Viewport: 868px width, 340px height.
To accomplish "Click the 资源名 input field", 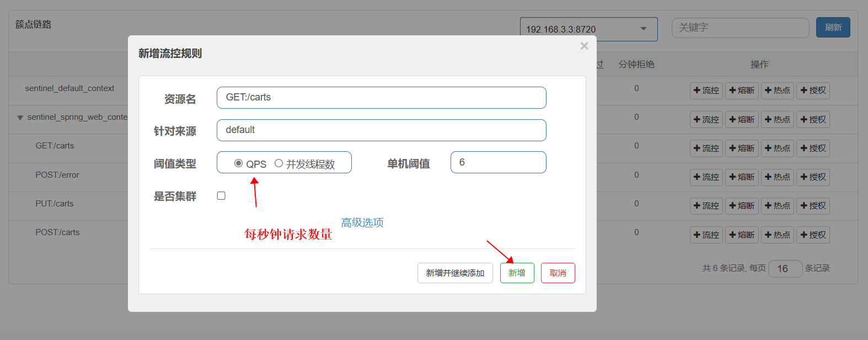I will 381,98.
